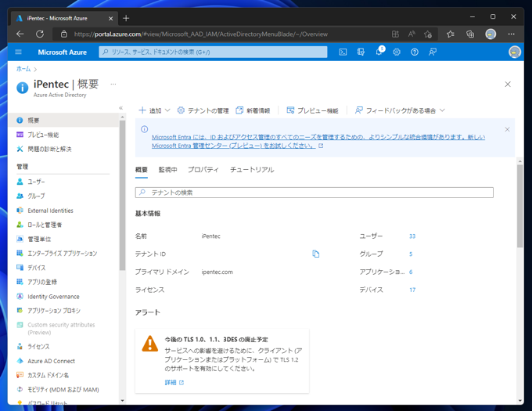Open 詳細 link in TLS alert
The height and width of the screenshot is (411, 532).
(174, 383)
